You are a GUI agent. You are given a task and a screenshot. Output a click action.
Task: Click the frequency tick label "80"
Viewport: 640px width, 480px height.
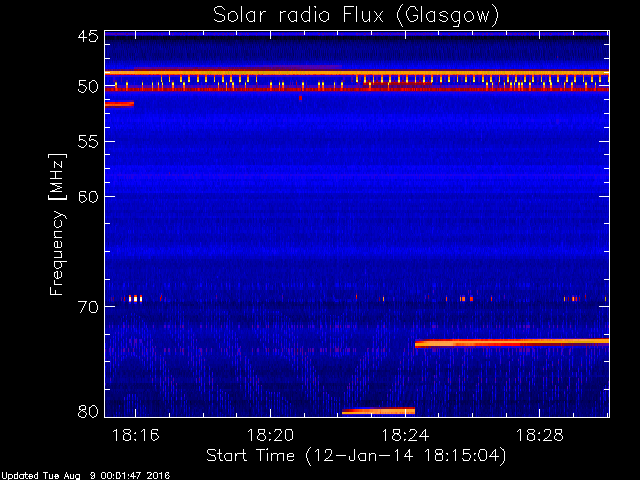click(x=88, y=411)
